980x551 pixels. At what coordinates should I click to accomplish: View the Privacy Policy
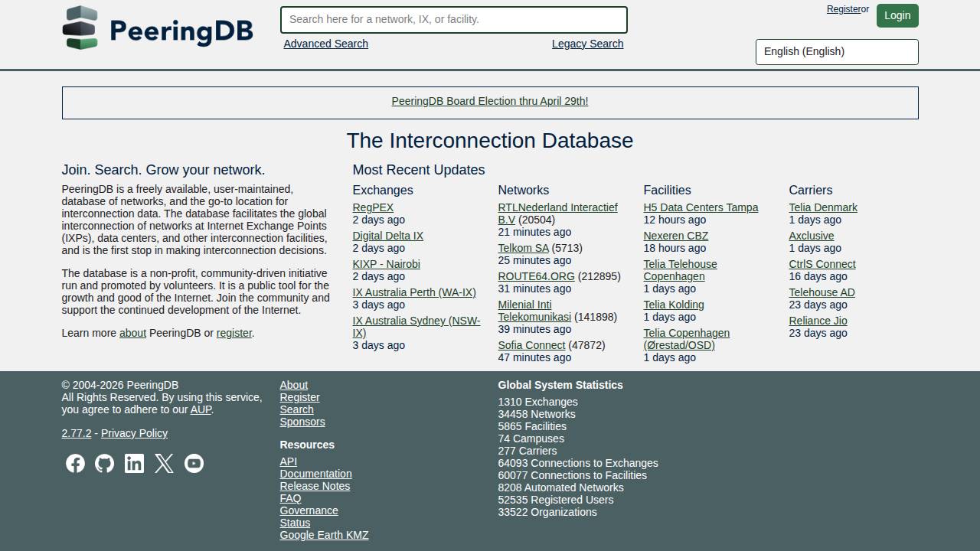[x=134, y=433]
